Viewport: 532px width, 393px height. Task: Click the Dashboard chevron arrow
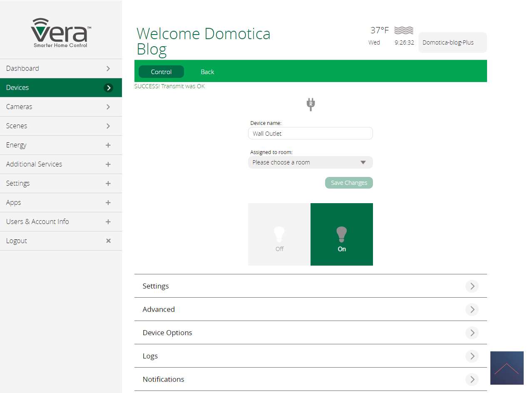click(x=108, y=69)
